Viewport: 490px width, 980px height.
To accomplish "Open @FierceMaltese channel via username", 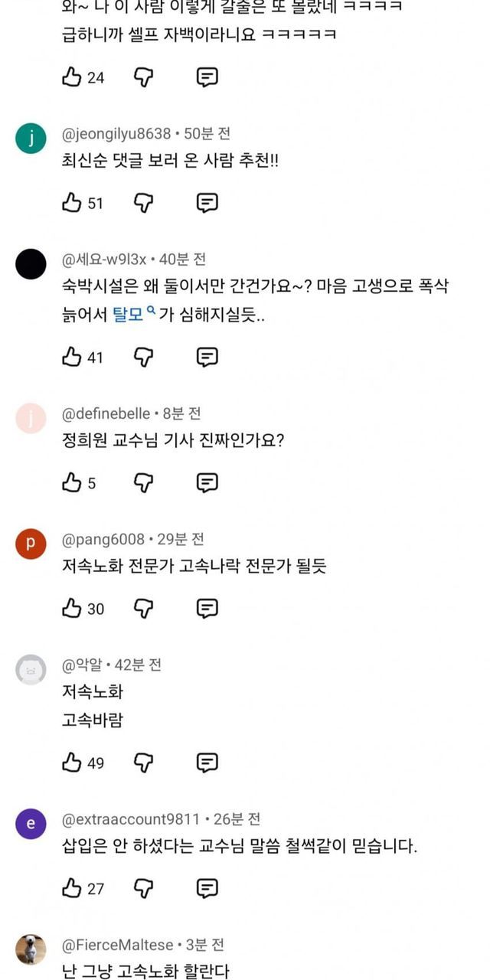I will [x=118, y=945].
